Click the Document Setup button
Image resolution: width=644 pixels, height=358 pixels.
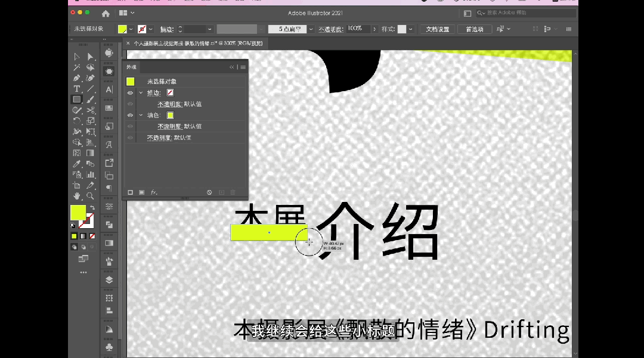(438, 29)
